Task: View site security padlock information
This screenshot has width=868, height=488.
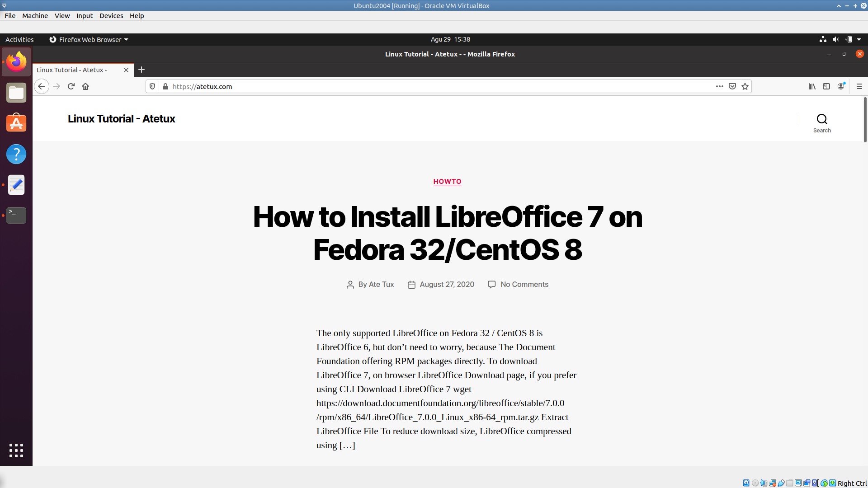Action: [x=165, y=86]
